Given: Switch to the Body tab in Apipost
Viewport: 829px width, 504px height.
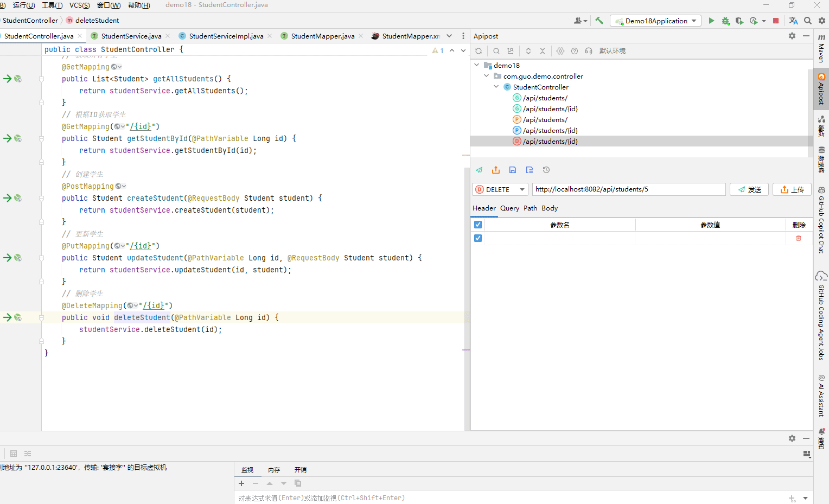Looking at the screenshot, I should [549, 208].
